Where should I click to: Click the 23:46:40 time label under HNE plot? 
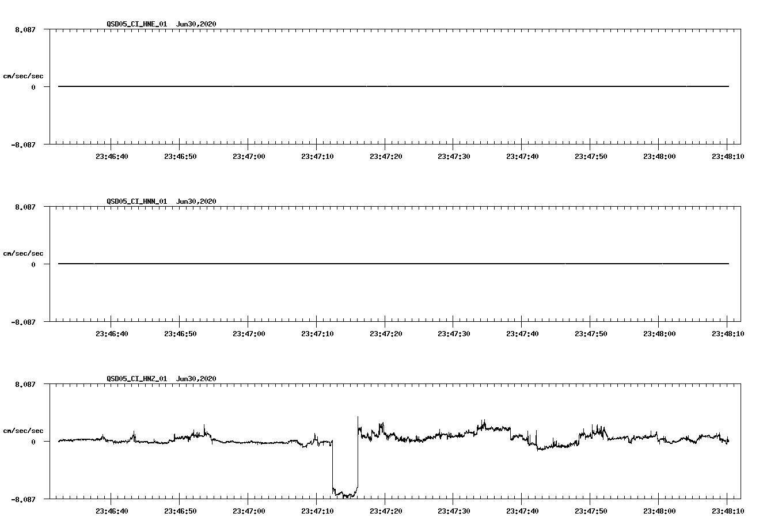click(x=112, y=156)
